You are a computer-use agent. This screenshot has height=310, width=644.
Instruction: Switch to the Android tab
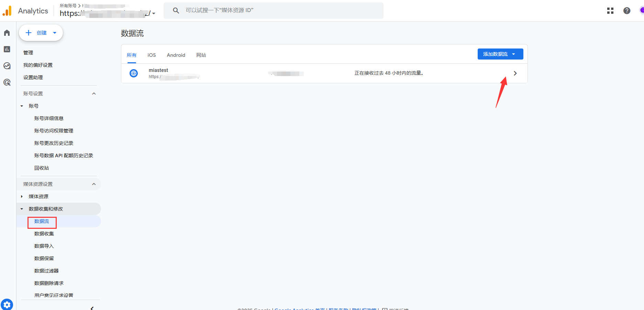click(176, 55)
